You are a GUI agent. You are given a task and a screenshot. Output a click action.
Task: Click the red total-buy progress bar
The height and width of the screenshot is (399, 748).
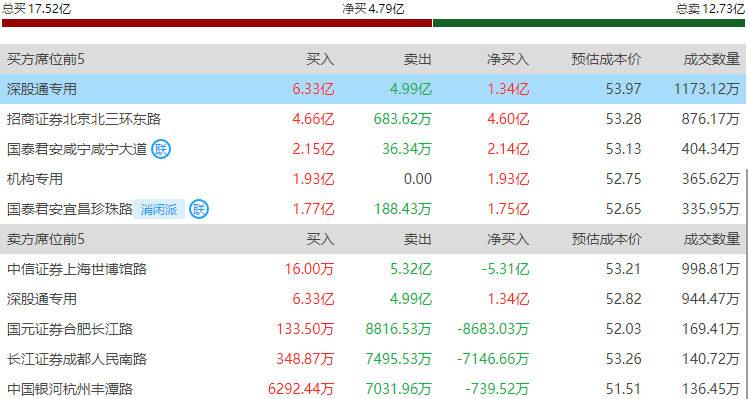tap(217, 23)
